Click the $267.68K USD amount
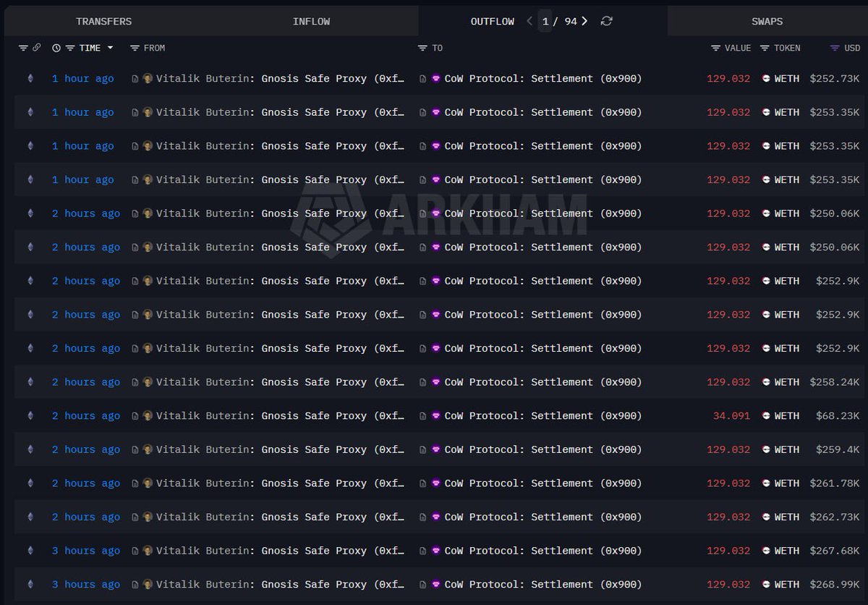This screenshot has height=605, width=868. pos(835,551)
